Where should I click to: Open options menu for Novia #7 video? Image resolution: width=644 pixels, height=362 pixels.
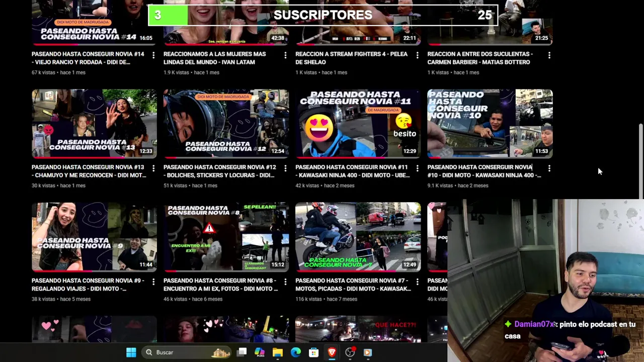[417, 282]
